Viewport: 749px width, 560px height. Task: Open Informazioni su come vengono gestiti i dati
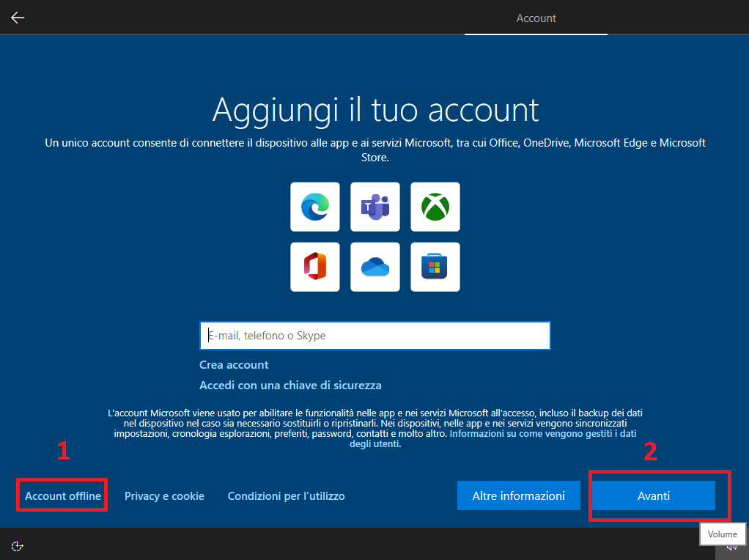[x=542, y=433]
